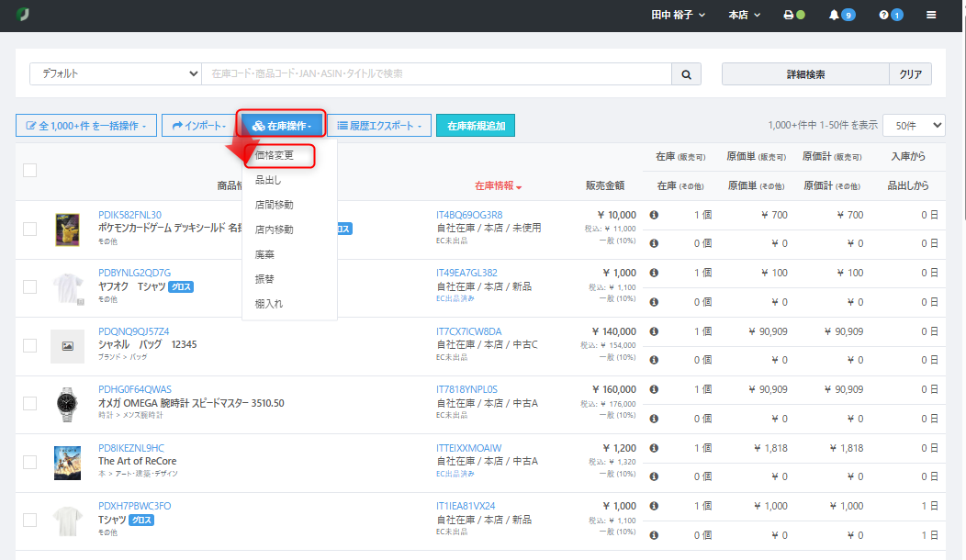
Task: Click the 在庫新規追加 button
Action: [476, 125]
